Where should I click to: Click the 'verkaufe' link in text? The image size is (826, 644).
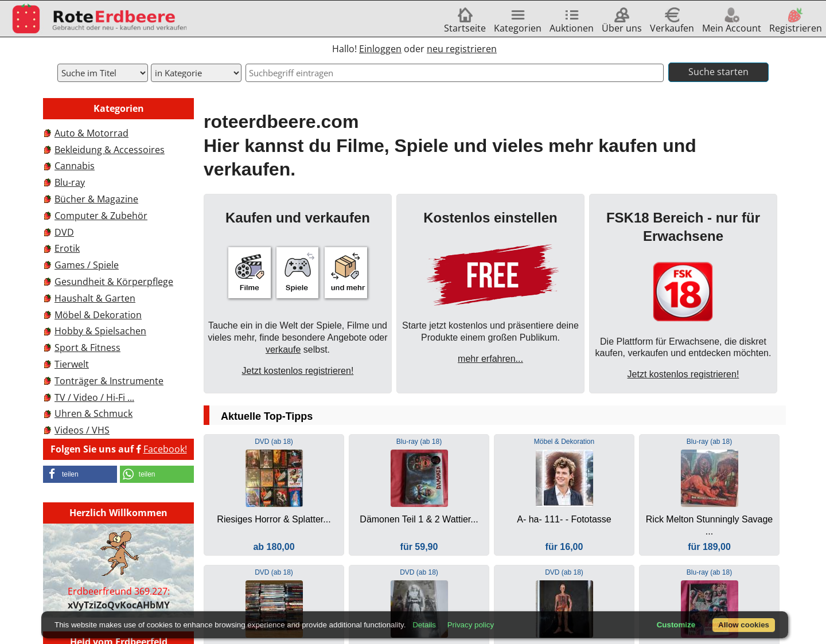[283, 350]
